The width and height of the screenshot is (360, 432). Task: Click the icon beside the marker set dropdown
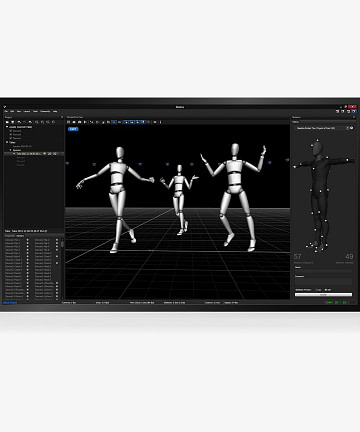(x=351, y=128)
